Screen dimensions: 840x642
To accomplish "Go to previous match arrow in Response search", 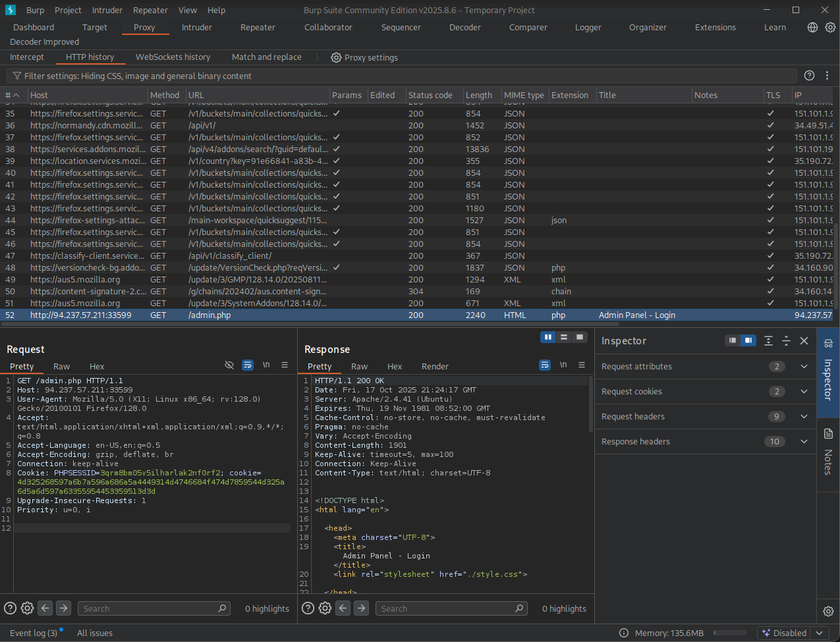I will (x=343, y=608).
